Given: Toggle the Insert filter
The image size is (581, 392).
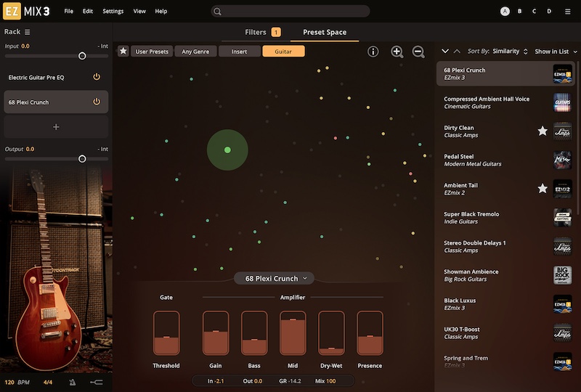Looking at the screenshot, I should [239, 52].
